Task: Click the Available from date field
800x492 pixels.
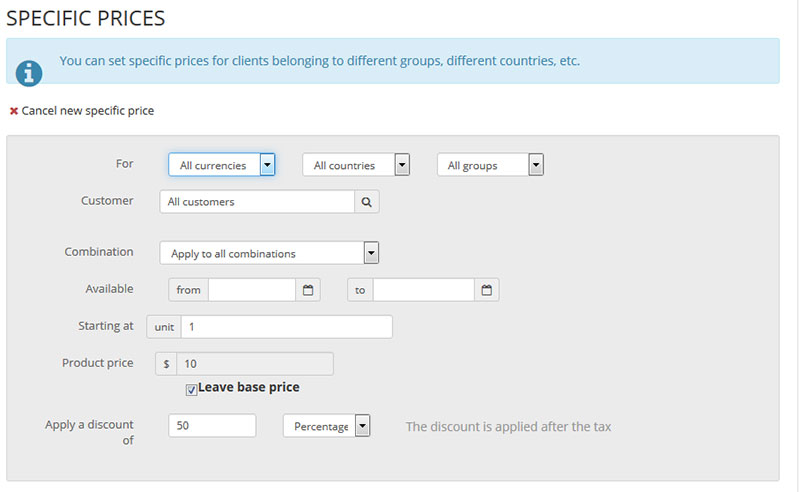Action: 251,290
